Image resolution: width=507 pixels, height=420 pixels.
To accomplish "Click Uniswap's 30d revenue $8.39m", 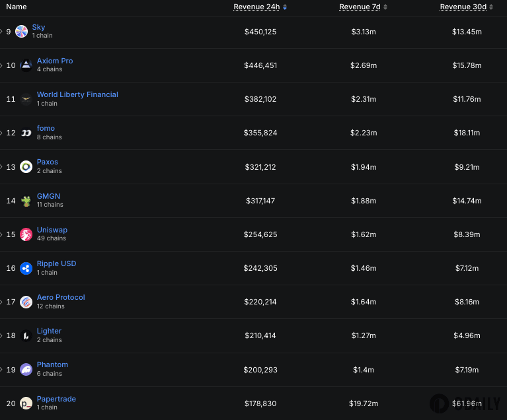I will 467,234.
